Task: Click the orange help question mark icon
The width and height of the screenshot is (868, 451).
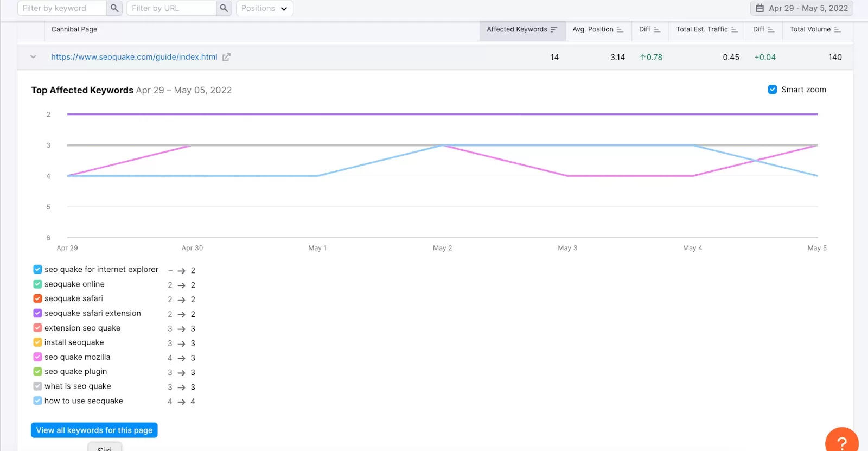Action: pyautogui.click(x=841, y=442)
